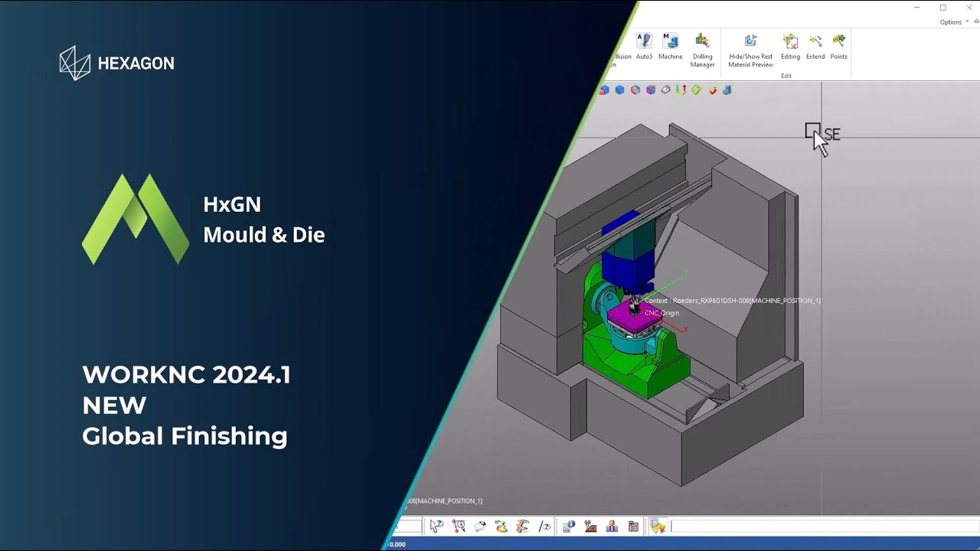
Task: Toggle Hide/Show Rest Material Preview
Action: point(750,51)
